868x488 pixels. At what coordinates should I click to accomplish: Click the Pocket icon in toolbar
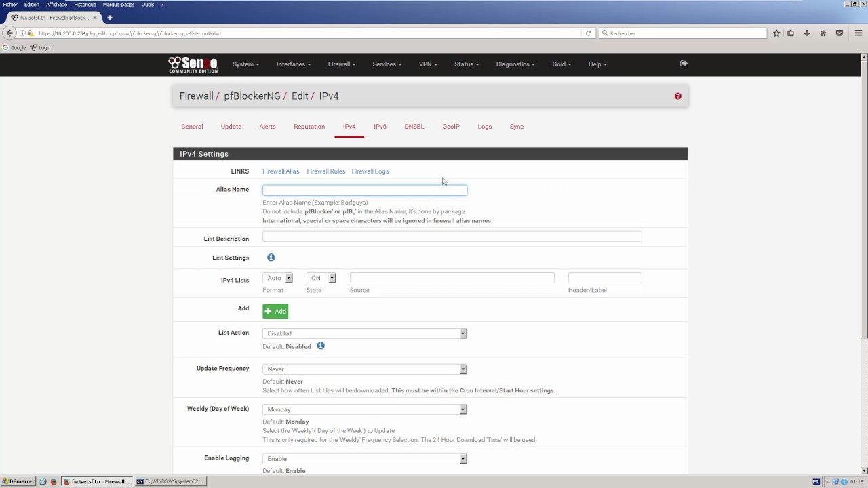click(840, 33)
